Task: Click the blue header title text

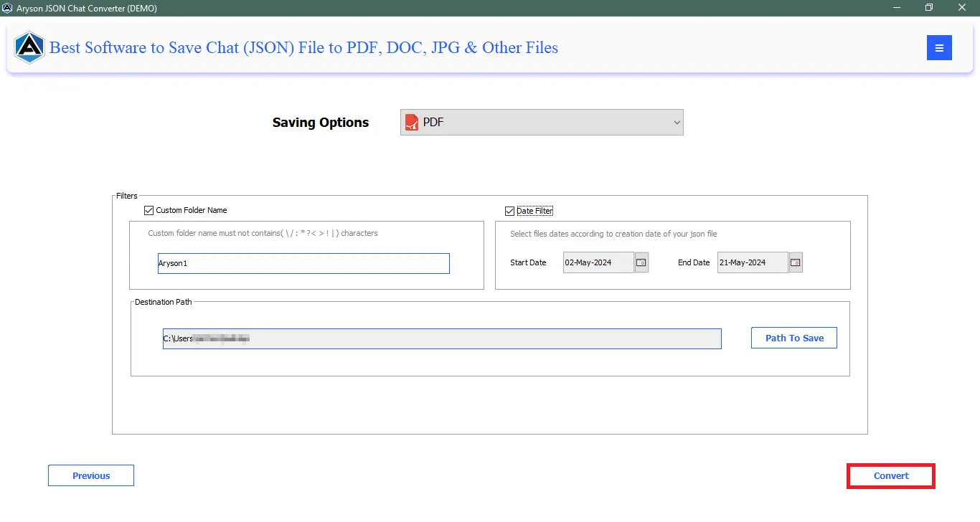Action: (303, 48)
